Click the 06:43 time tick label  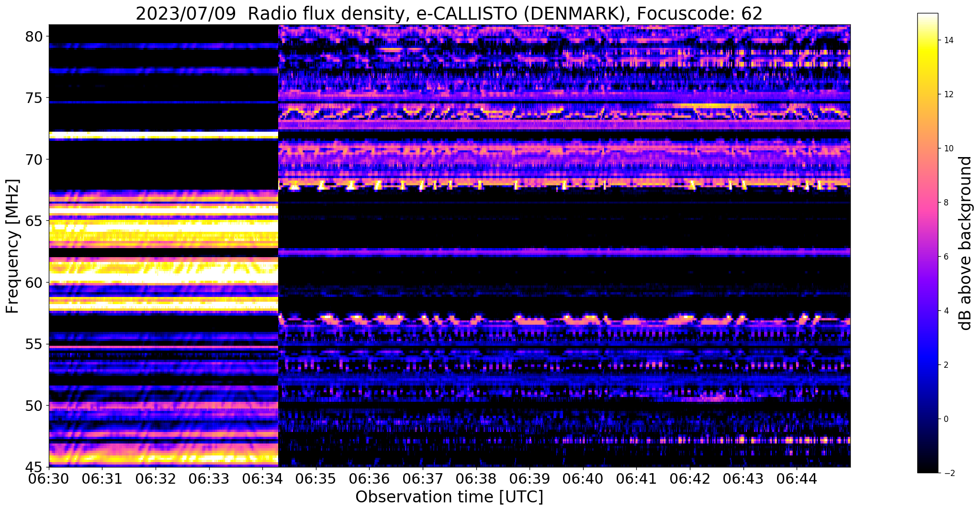click(x=743, y=478)
